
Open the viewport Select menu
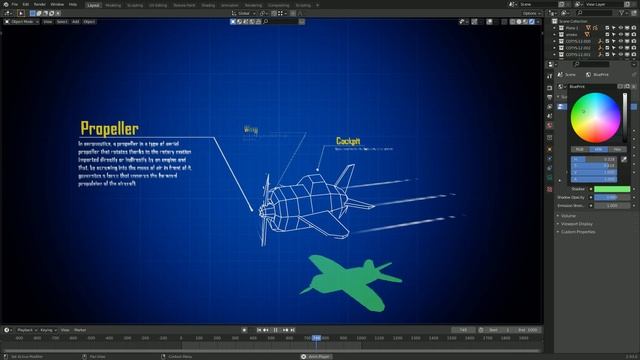point(62,22)
